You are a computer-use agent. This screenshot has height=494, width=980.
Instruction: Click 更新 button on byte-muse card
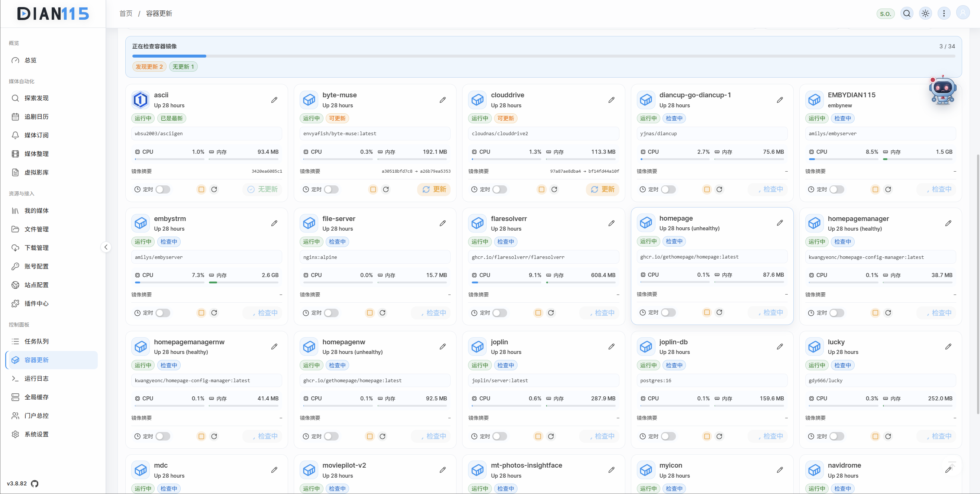tap(434, 189)
